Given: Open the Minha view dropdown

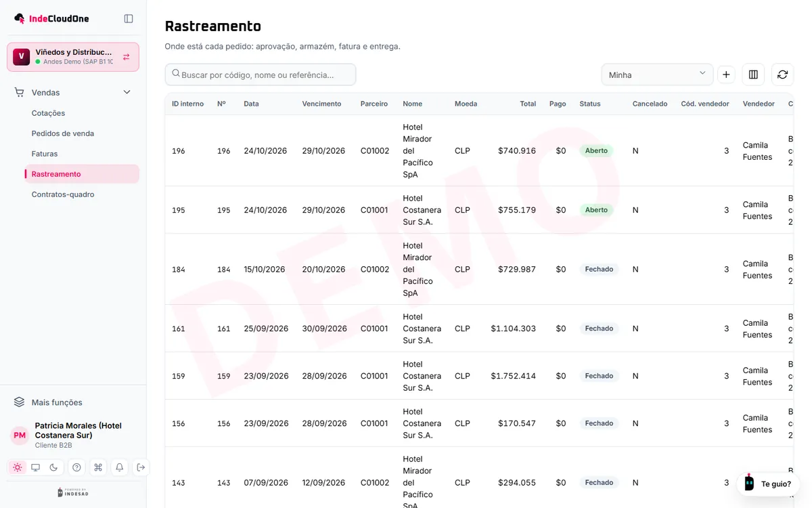Looking at the screenshot, I should click(x=657, y=75).
